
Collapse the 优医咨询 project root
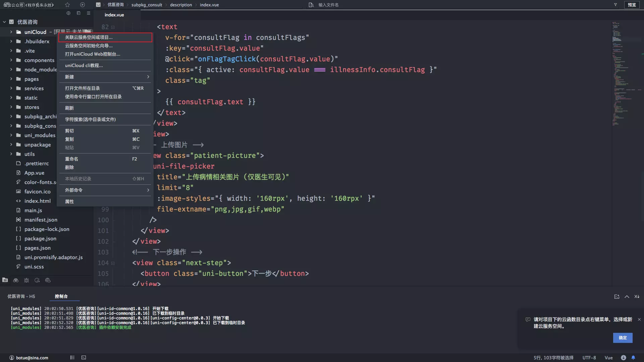(x=4, y=22)
